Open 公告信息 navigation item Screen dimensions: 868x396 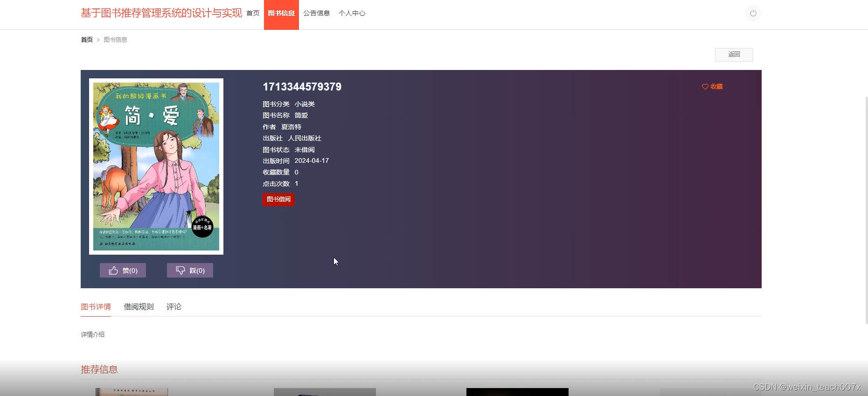click(x=317, y=13)
